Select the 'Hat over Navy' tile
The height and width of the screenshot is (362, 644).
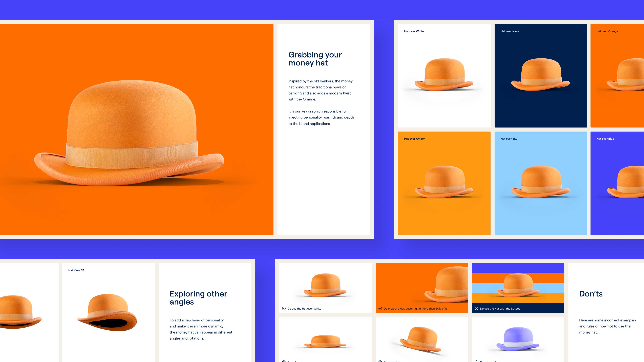(x=541, y=75)
